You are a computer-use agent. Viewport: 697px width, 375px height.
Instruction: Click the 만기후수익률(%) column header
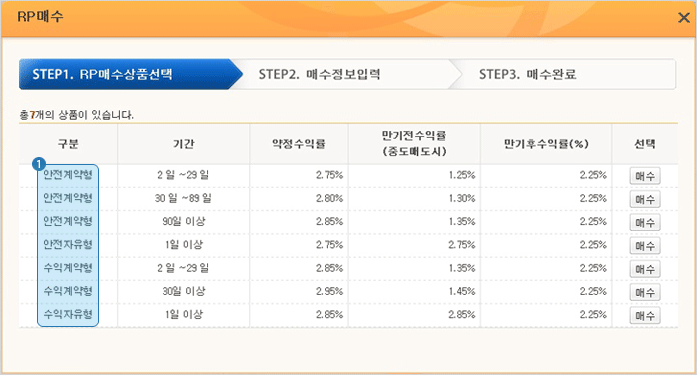[x=546, y=144]
